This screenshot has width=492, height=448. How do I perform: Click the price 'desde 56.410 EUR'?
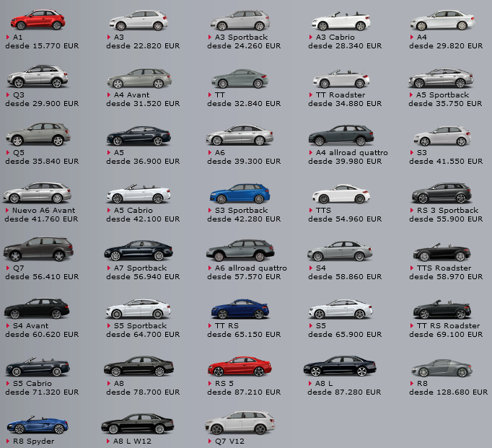click(42, 277)
